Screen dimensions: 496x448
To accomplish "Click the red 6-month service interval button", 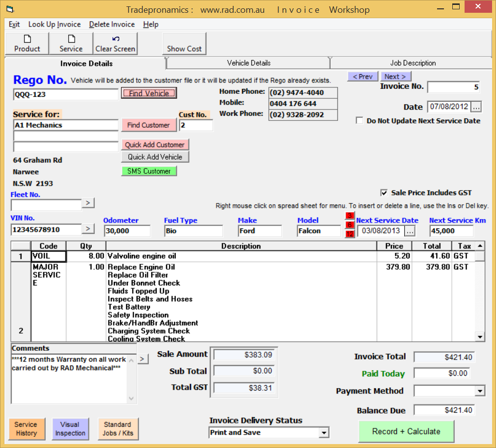I will click(350, 225).
